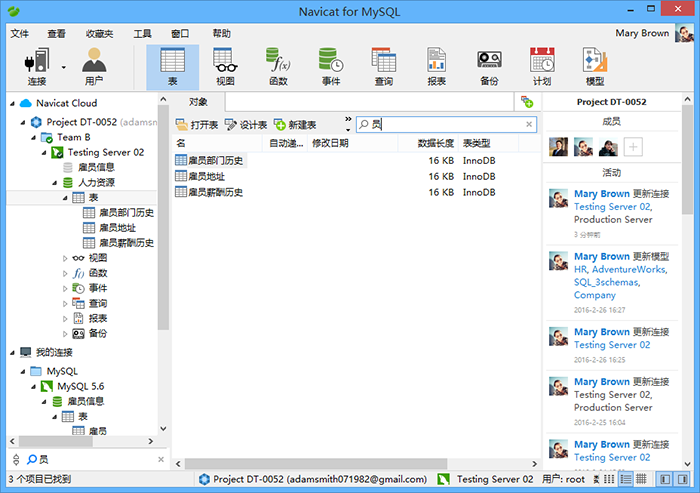Screen dimensions: 700x493
Task: Select the 函数 (Function) toolbar button
Action: [278, 67]
